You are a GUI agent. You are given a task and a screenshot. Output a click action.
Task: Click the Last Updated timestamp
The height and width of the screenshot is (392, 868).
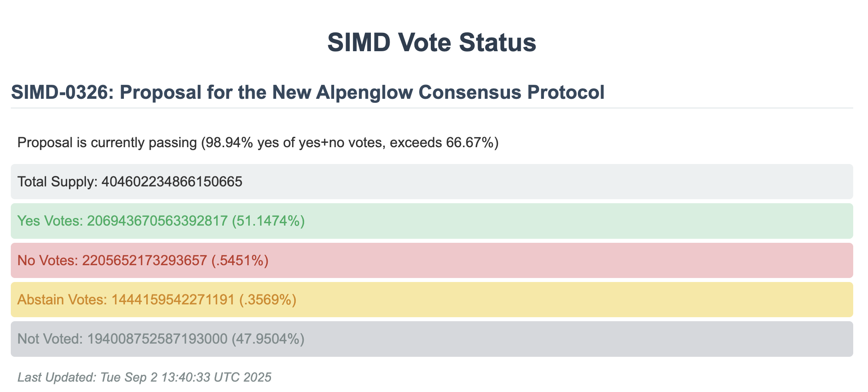[x=145, y=377]
